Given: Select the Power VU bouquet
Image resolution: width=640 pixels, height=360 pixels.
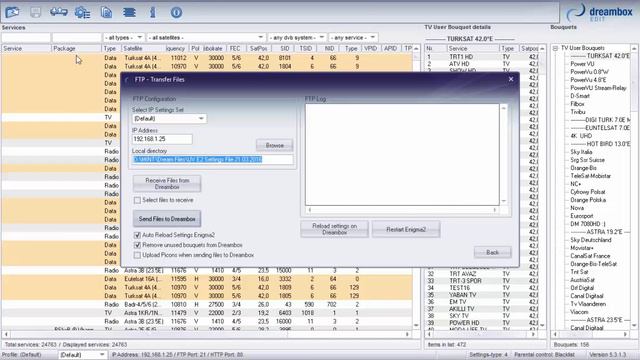Looking at the screenshot, I should [x=582, y=64].
